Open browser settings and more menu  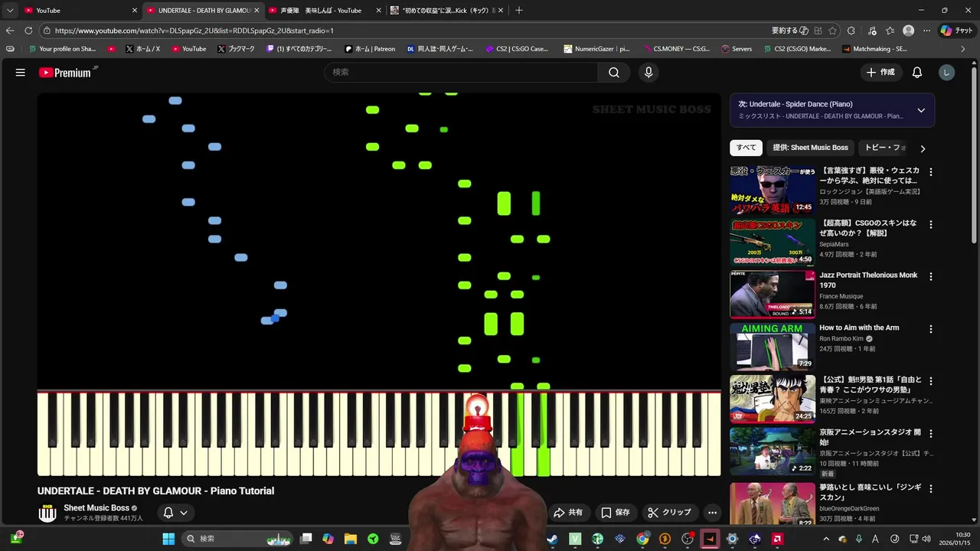[926, 31]
